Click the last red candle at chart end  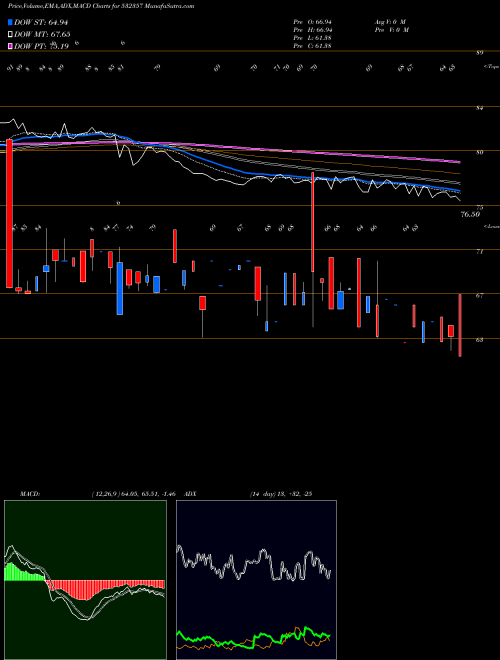click(x=460, y=325)
